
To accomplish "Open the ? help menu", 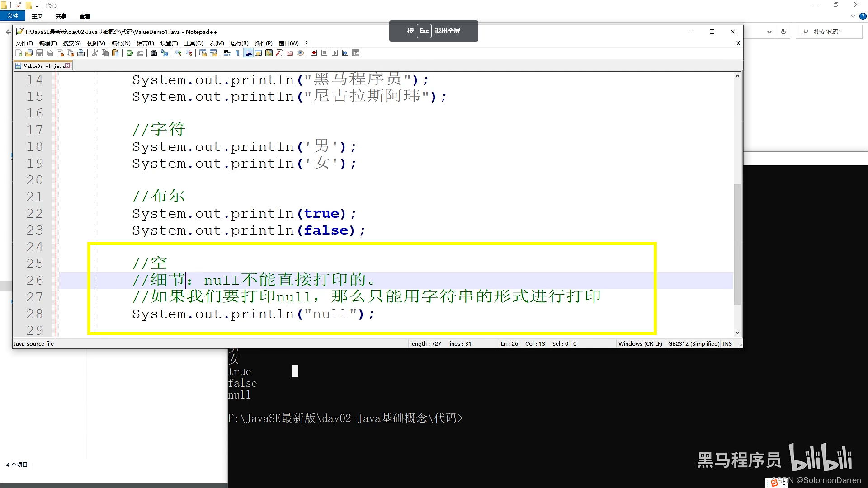I will pyautogui.click(x=307, y=43).
